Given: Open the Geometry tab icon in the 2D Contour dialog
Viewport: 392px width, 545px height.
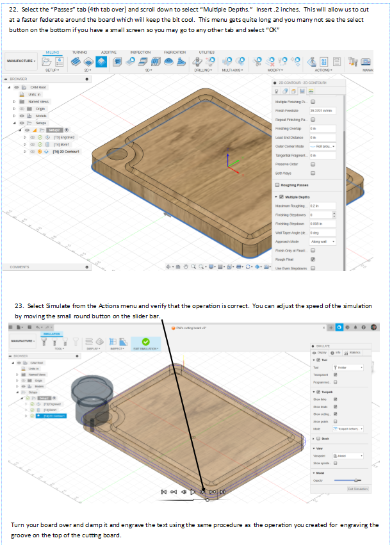Looking at the screenshot, I should (285, 91).
